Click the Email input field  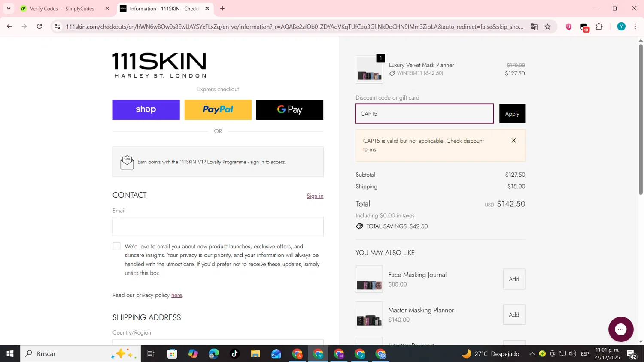point(218,226)
